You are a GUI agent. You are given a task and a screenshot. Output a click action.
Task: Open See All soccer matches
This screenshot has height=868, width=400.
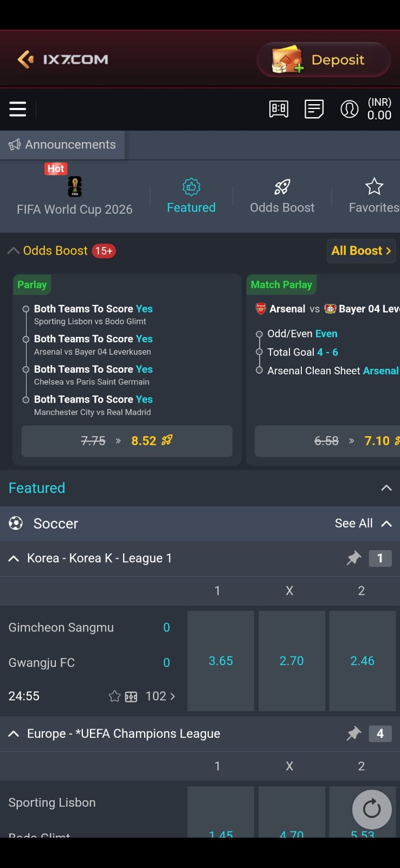click(353, 523)
